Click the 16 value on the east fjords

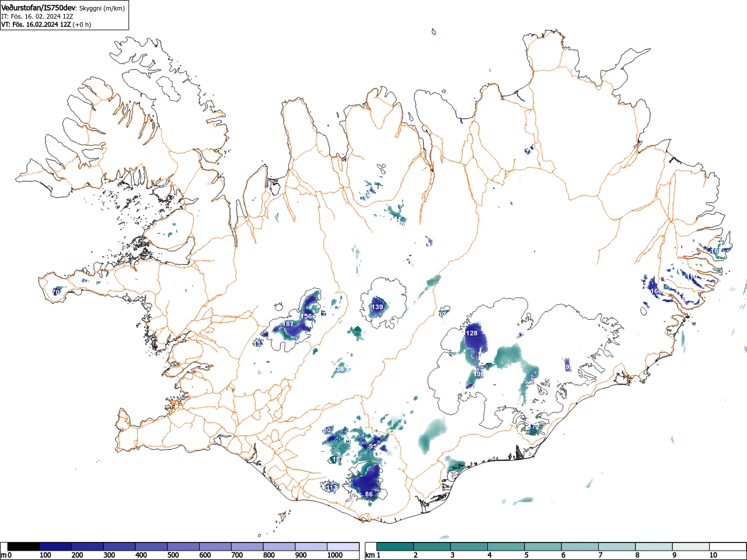714,251
